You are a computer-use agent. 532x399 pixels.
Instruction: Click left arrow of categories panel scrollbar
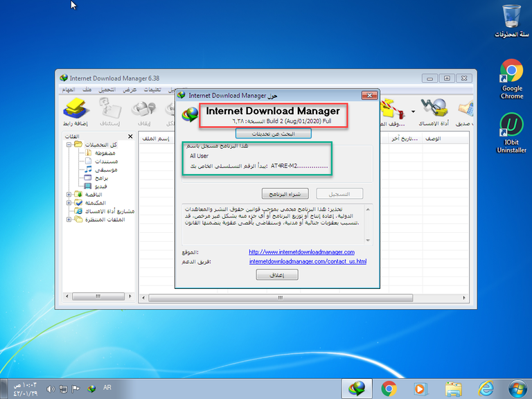click(x=67, y=296)
